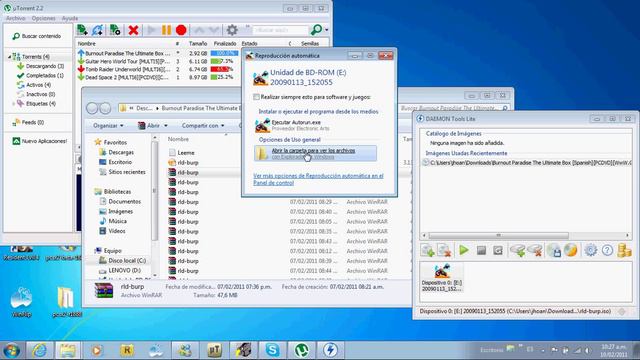The width and height of the screenshot is (640, 360).
Task: Click DAEMON Tools image list horizontal scrollbar
Action: pyautogui.click(x=498, y=236)
